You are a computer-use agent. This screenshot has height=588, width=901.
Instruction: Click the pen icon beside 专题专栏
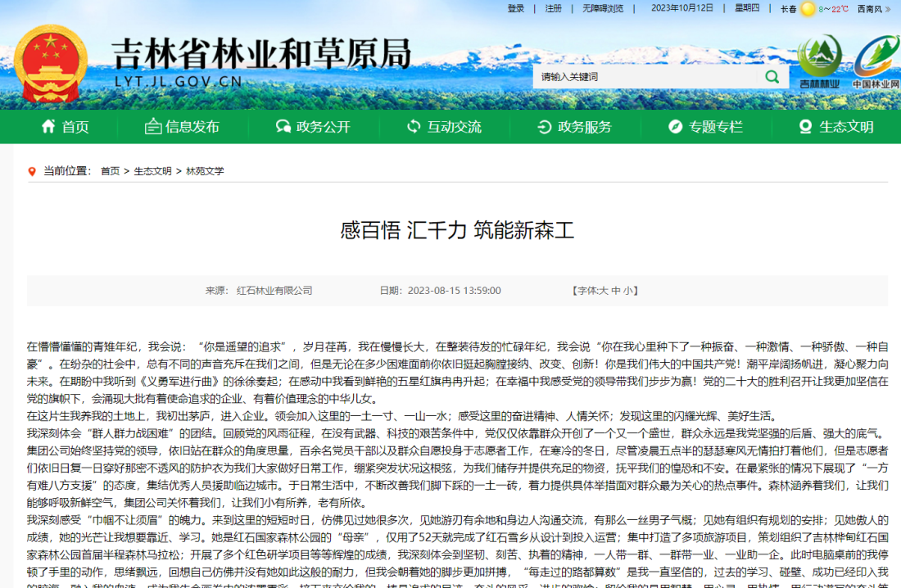point(674,127)
